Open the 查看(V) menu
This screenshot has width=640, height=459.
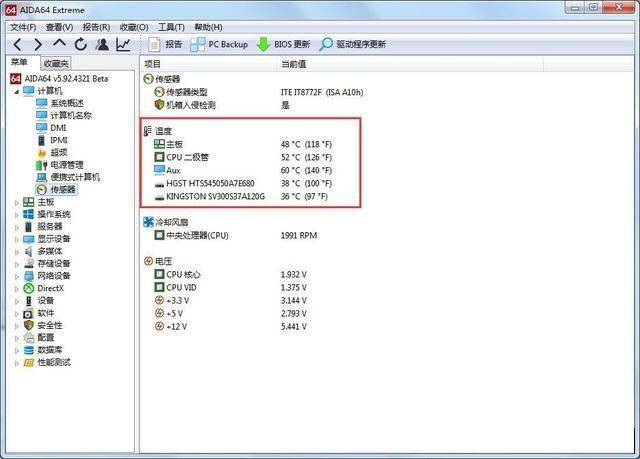(x=60, y=27)
